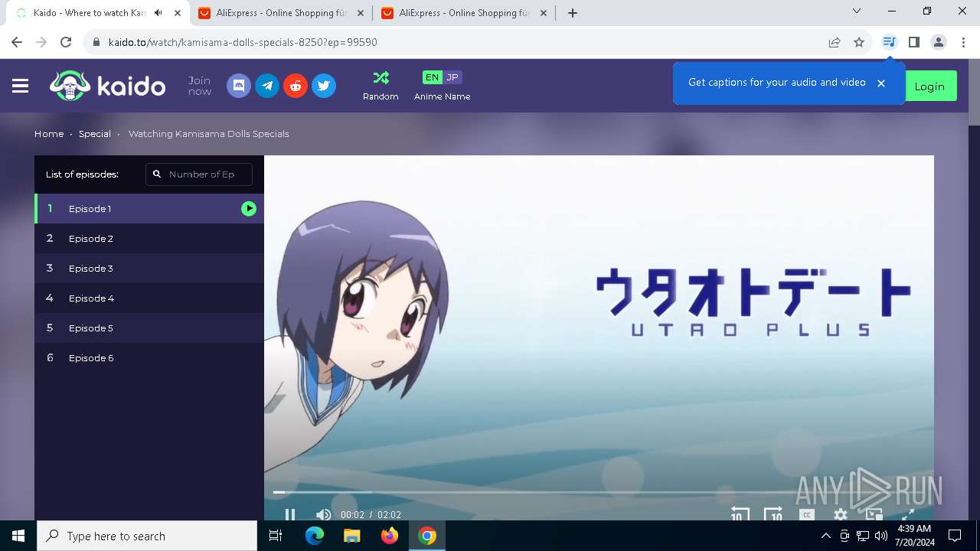The width and height of the screenshot is (980, 551).
Task: Click the Login button
Action: coord(929,86)
